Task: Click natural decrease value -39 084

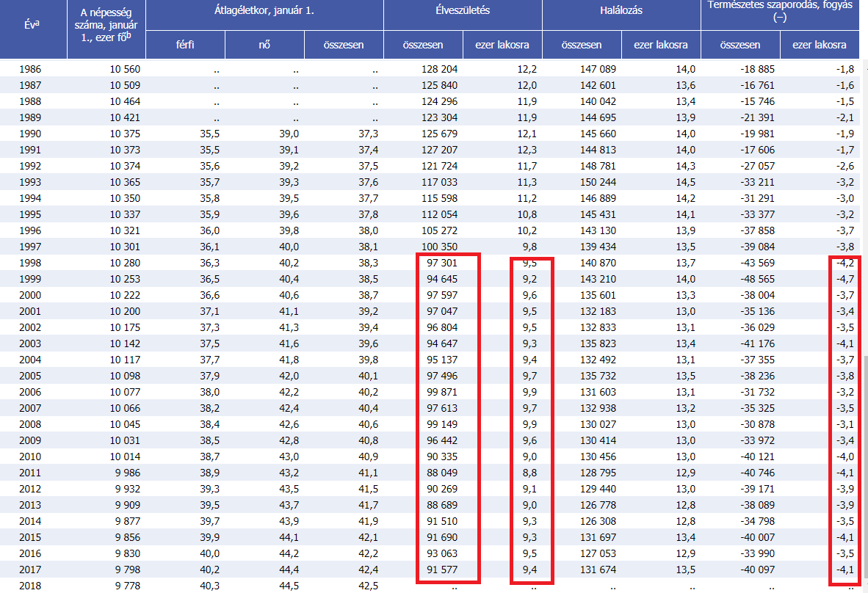Action: [757, 247]
